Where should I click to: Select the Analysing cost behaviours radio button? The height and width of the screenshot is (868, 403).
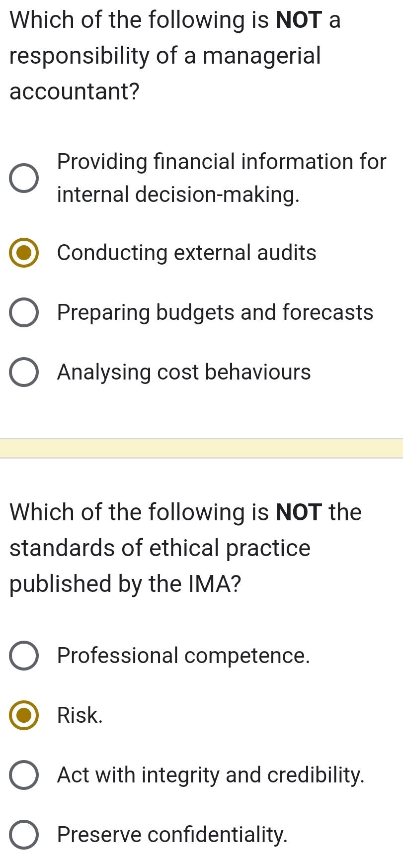[x=24, y=372]
